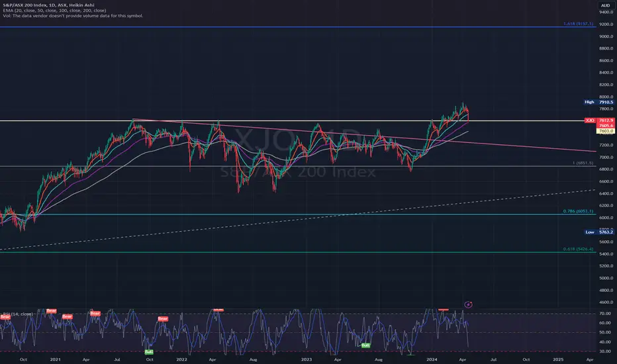Click the lightning bolt event icon
Screen dimensions: 617x364
(468, 304)
